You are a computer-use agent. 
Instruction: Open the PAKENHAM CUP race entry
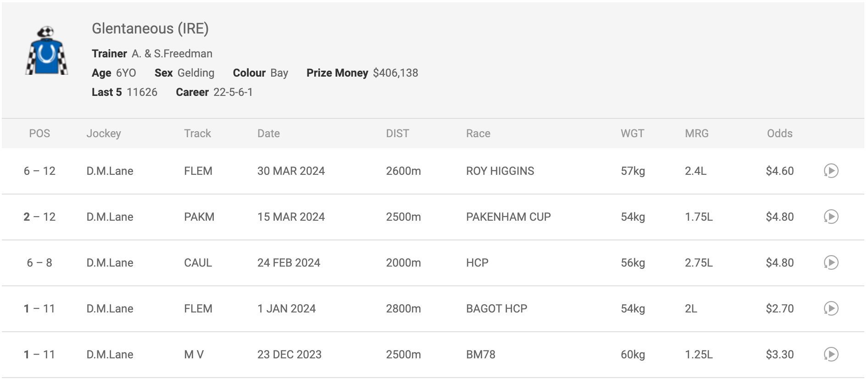click(508, 217)
